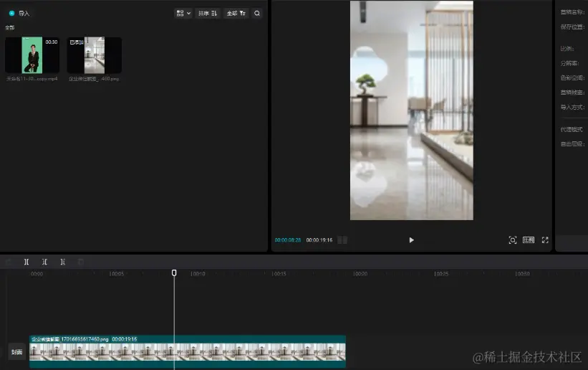Click the copy.mp4 file name
Image resolution: width=588 pixels, height=370 pixels.
(32, 79)
